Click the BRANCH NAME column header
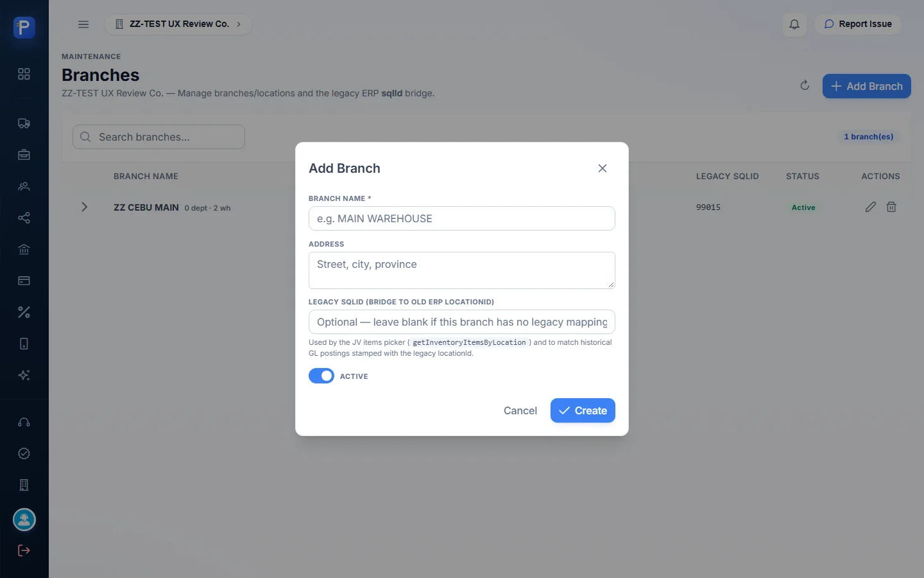The image size is (924, 578). (x=146, y=176)
